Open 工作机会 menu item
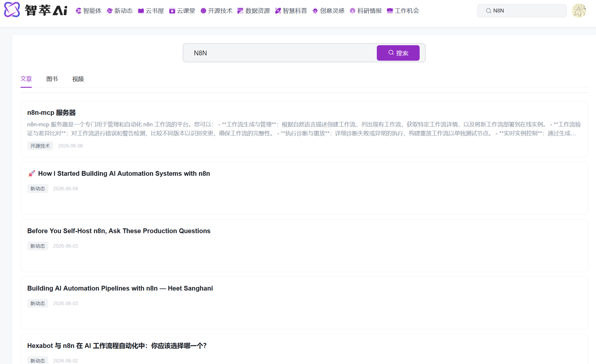The height and width of the screenshot is (364, 596). (x=403, y=11)
